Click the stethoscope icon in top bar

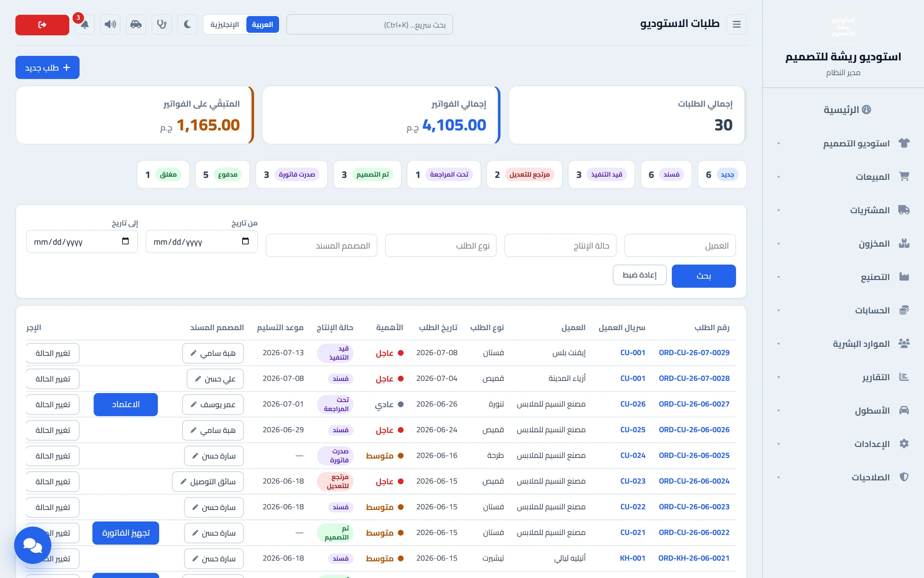162,25
